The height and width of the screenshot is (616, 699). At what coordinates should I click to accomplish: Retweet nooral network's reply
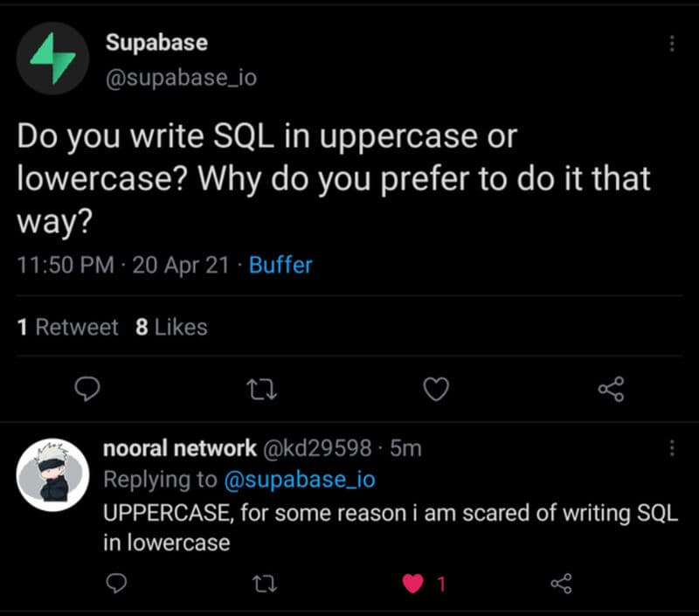(265, 584)
